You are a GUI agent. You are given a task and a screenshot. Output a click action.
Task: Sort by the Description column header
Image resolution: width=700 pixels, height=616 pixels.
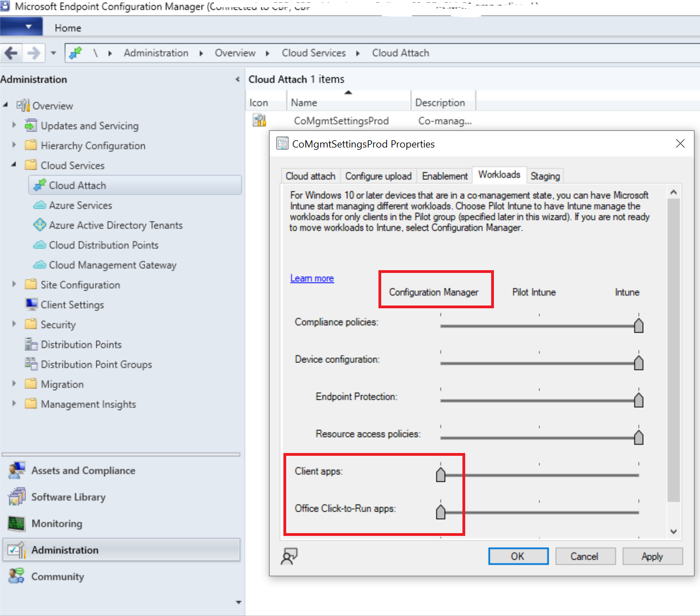coord(443,102)
